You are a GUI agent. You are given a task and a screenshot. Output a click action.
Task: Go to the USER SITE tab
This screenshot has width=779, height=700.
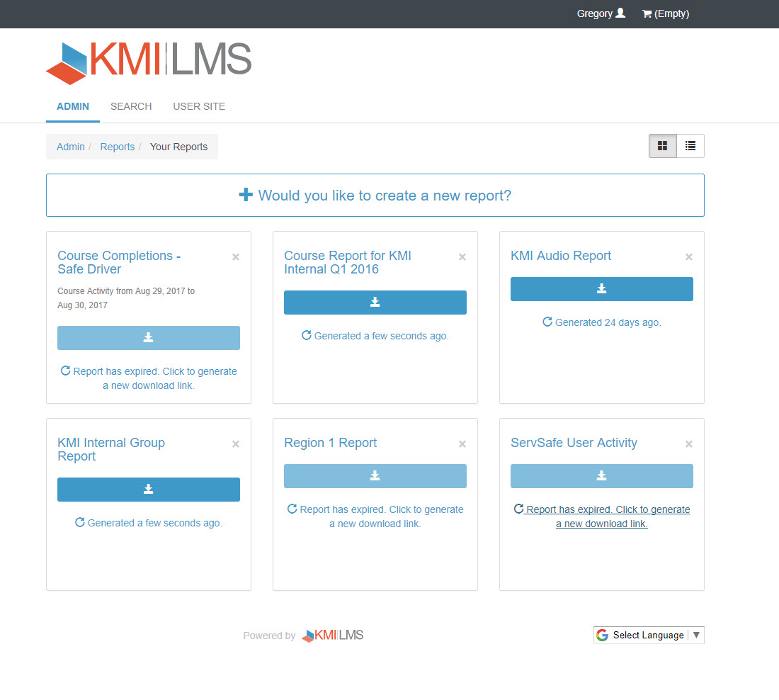[x=199, y=106]
